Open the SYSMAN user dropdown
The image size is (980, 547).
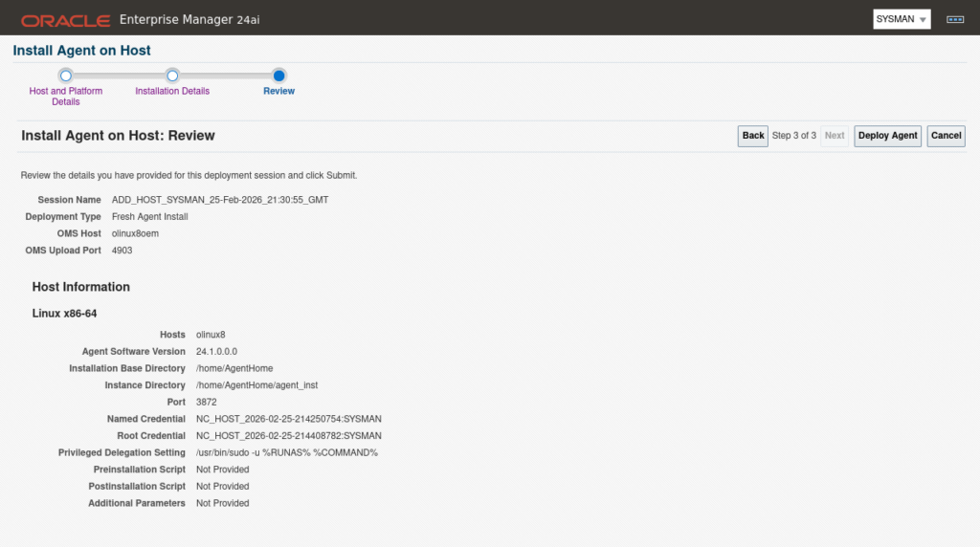coord(902,19)
